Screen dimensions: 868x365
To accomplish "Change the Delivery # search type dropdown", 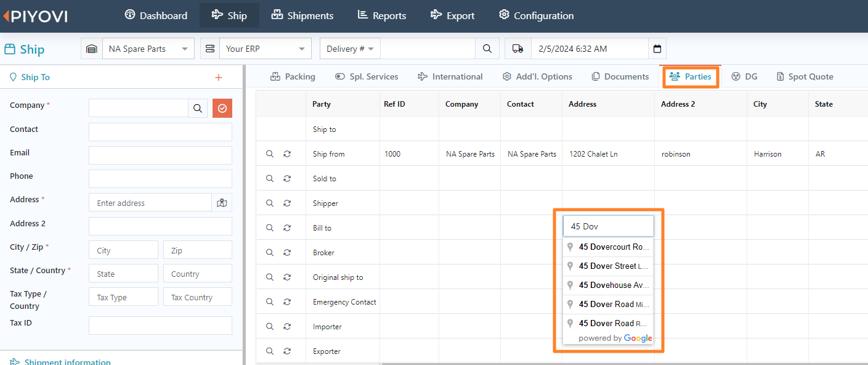I will pyautogui.click(x=350, y=49).
